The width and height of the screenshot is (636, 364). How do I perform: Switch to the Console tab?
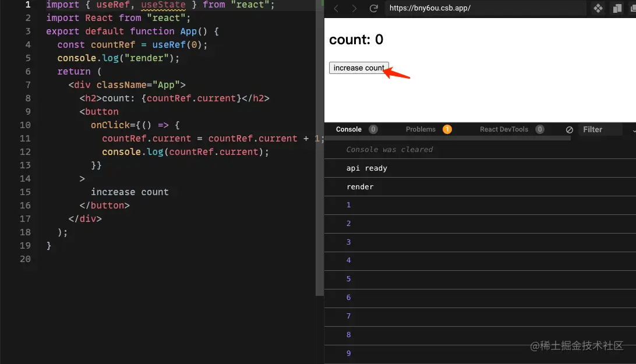tap(348, 129)
